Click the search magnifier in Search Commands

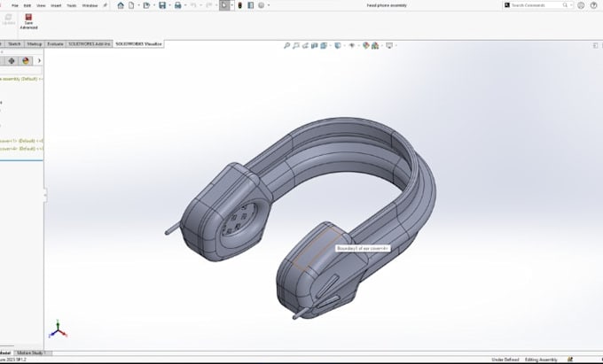tap(565, 5)
